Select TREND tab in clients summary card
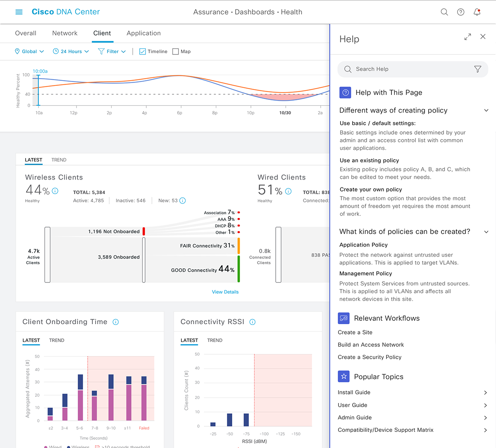Image resolution: width=496 pixels, height=448 pixels. pyautogui.click(x=59, y=160)
